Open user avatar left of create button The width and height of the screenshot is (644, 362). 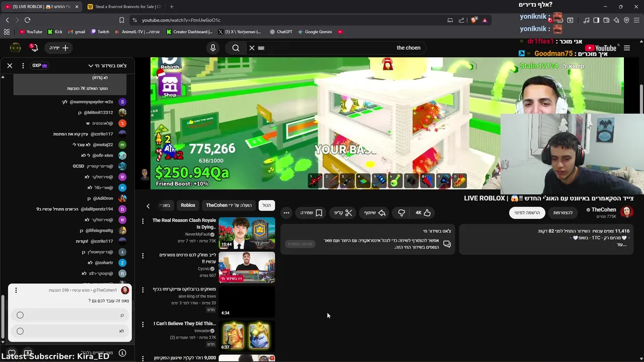click(x=16, y=48)
